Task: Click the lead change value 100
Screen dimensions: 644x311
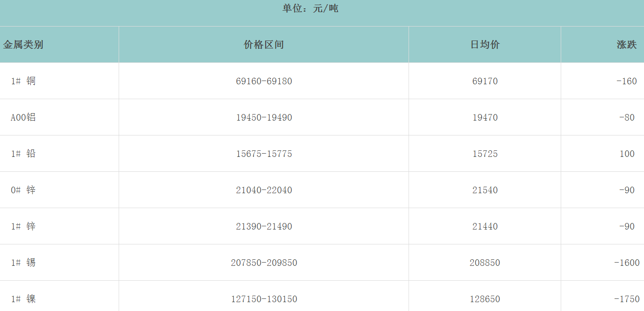Action: point(627,154)
